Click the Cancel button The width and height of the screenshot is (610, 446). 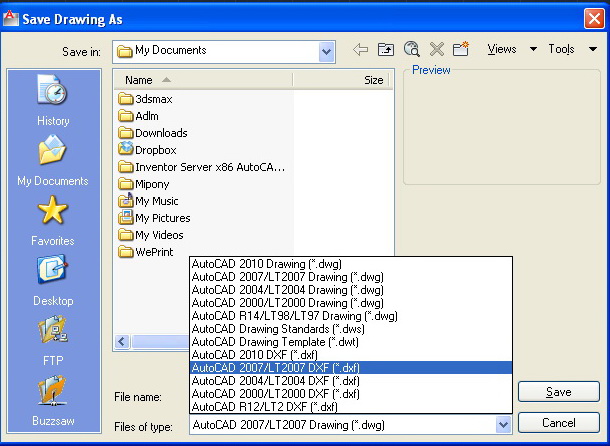coord(559,423)
